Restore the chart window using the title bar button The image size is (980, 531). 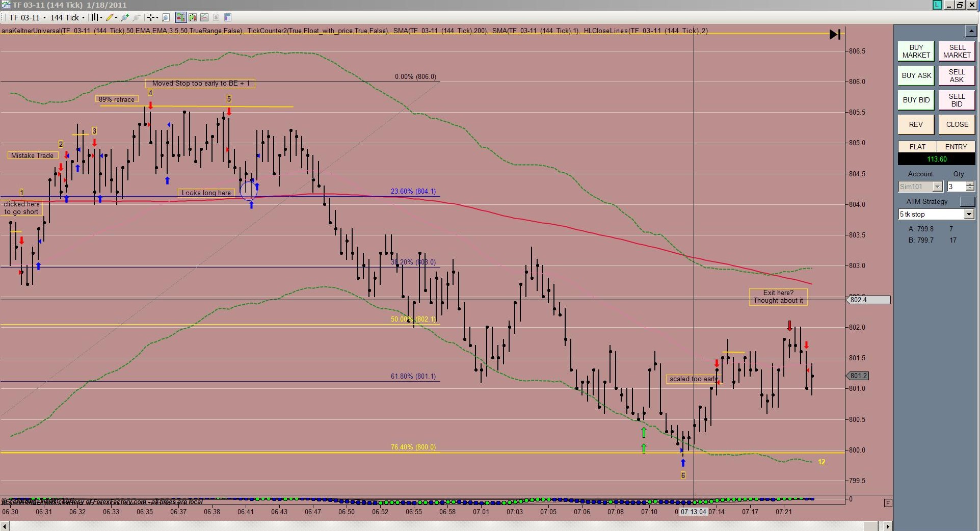(960, 5)
